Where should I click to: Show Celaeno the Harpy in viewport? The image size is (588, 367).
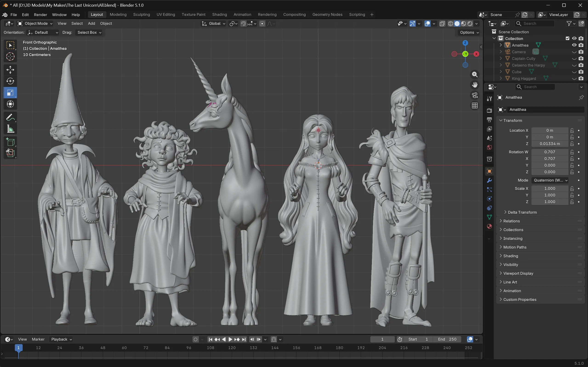pyautogui.click(x=574, y=65)
